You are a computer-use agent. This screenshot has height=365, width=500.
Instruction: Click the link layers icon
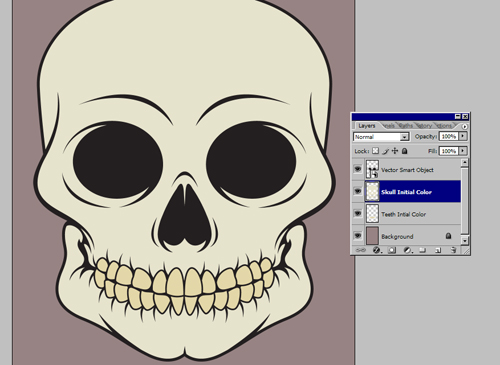tap(361, 250)
